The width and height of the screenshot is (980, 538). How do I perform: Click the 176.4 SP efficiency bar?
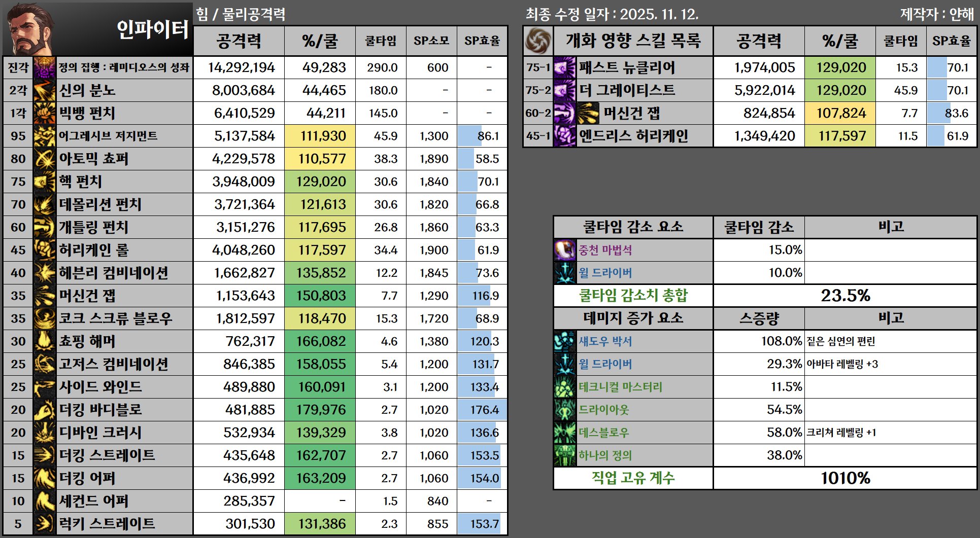[482, 410]
